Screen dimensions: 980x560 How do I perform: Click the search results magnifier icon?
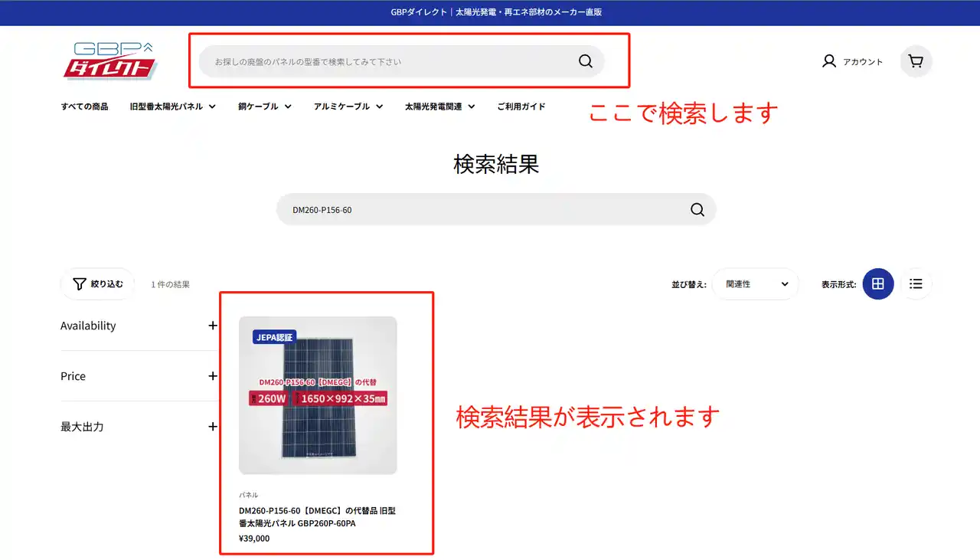(x=697, y=210)
